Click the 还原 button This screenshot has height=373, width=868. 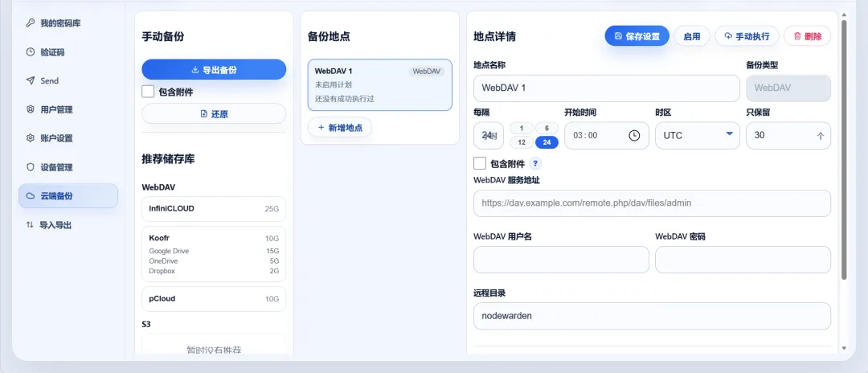[214, 114]
